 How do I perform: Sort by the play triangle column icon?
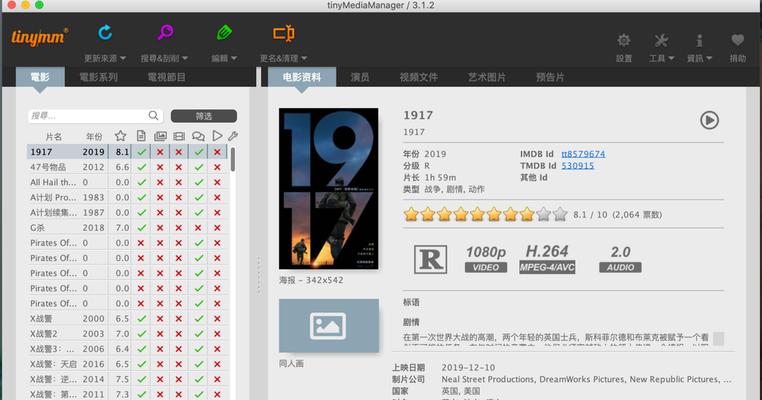pyautogui.click(x=217, y=136)
